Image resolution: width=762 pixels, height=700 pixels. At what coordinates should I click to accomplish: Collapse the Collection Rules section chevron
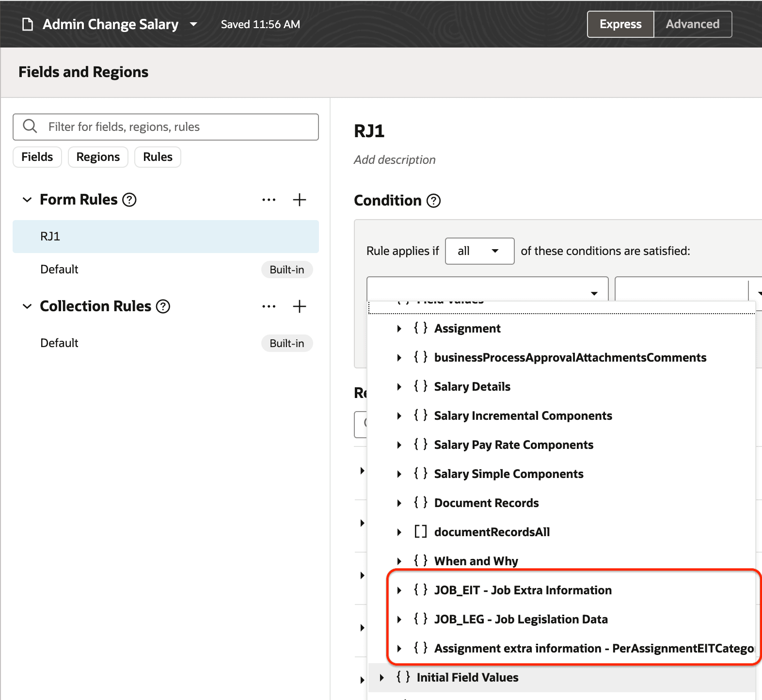pyautogui.click(x=27, y=306)
